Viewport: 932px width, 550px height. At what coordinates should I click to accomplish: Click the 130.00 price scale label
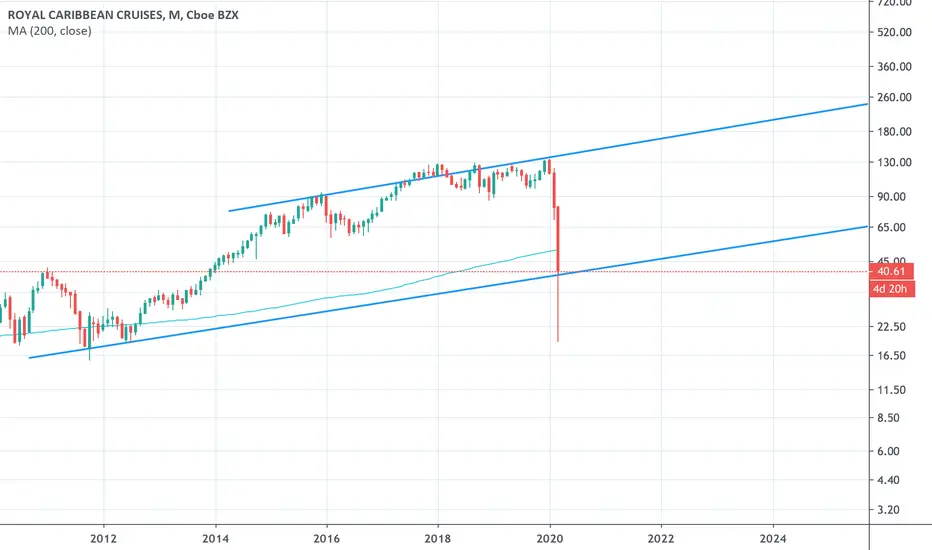tap(895, 162)
